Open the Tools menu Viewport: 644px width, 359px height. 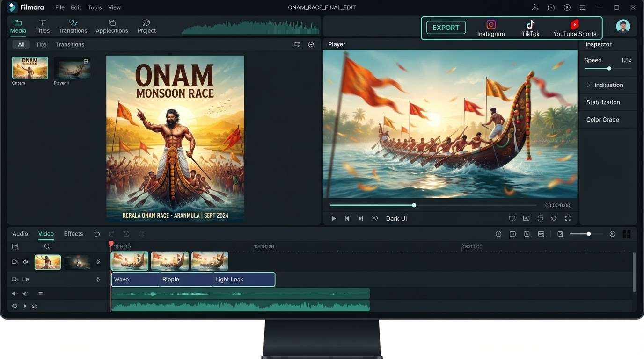coord(95,7)
